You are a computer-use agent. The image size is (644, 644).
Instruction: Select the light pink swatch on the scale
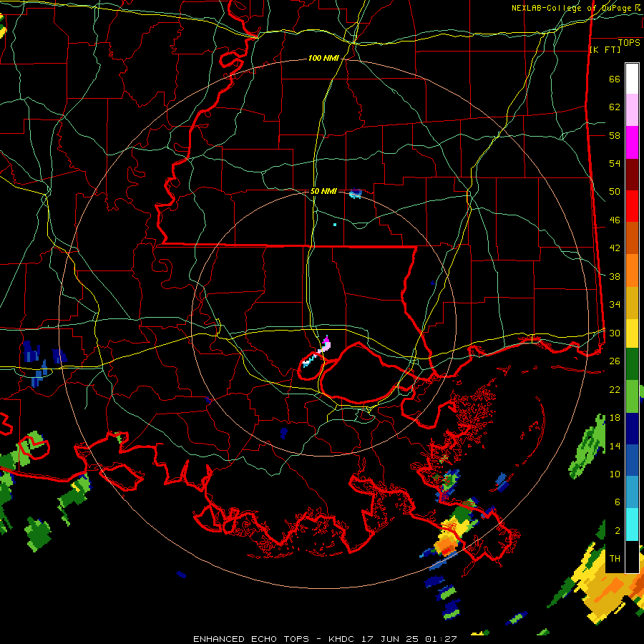632,109
